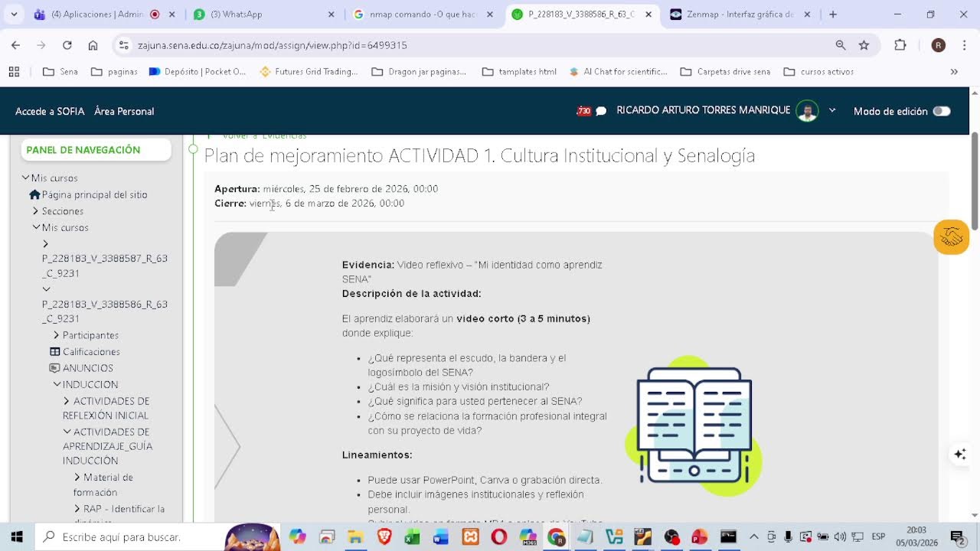Open PowerPoint-style red P taskbar icon

click(700, 536)
